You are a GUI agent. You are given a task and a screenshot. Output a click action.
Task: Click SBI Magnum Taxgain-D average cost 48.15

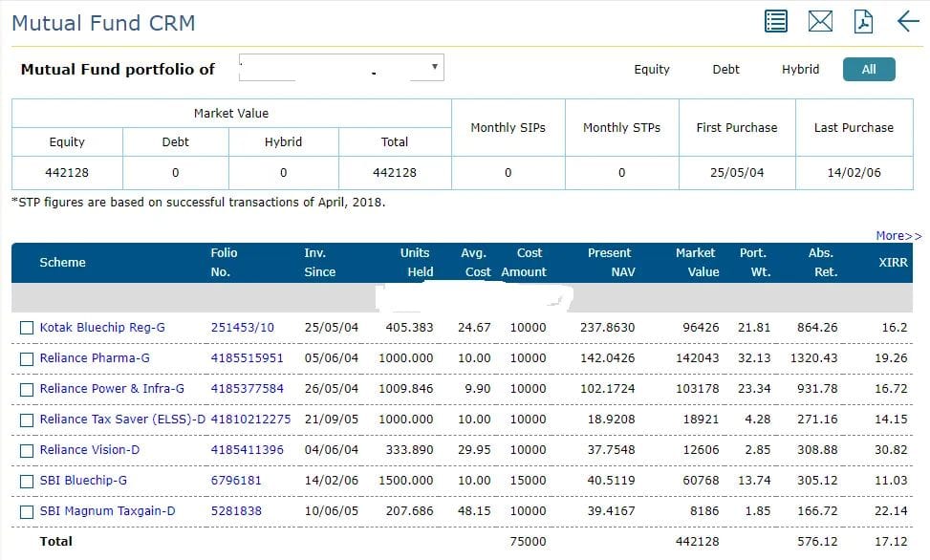474,510
